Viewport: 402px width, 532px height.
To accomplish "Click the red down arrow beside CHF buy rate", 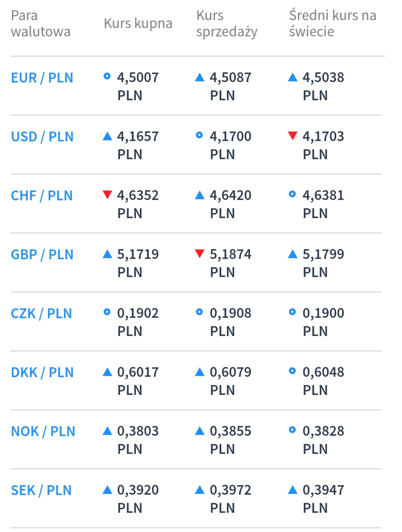I will 107,195.
